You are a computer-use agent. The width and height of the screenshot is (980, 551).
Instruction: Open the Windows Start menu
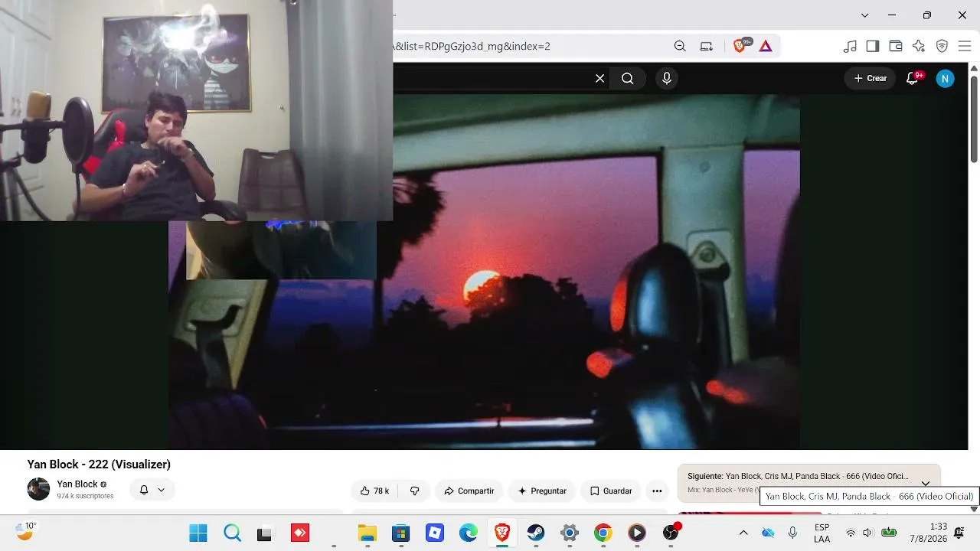198,533
